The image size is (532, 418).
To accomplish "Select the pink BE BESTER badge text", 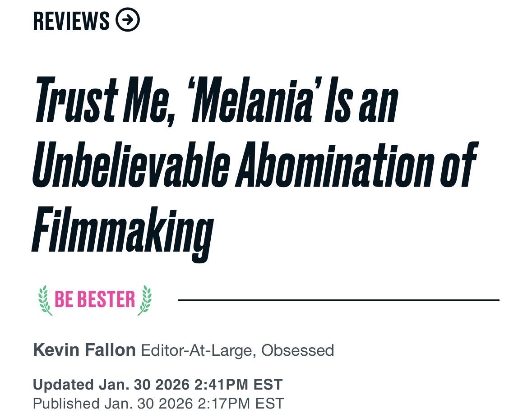I will [x=95, y=299].
